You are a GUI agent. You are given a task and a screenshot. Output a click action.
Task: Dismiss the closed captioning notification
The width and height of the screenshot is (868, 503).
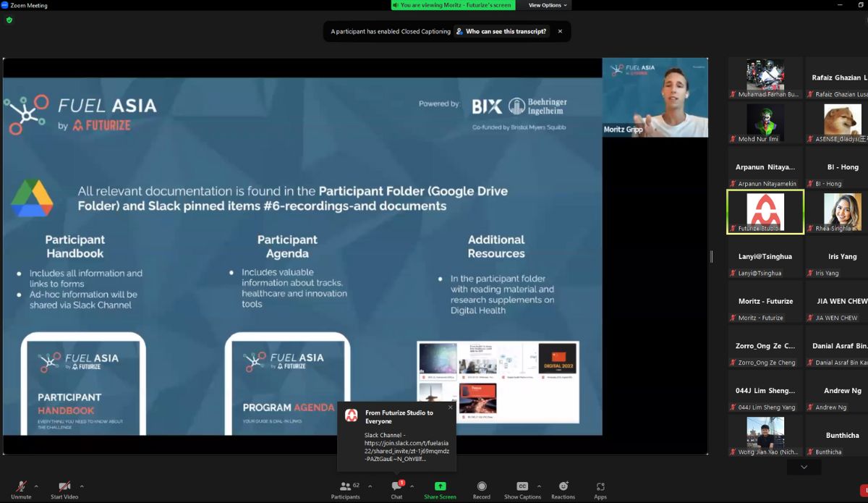(560, 32)
